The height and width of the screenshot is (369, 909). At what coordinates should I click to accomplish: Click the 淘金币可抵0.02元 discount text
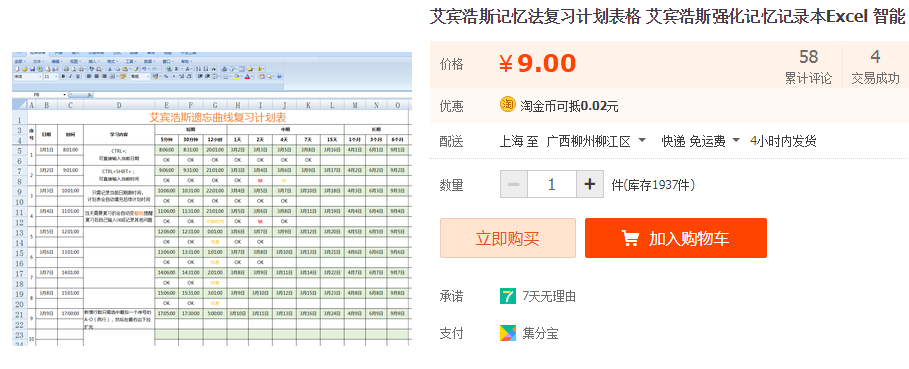tap(569, 106)
